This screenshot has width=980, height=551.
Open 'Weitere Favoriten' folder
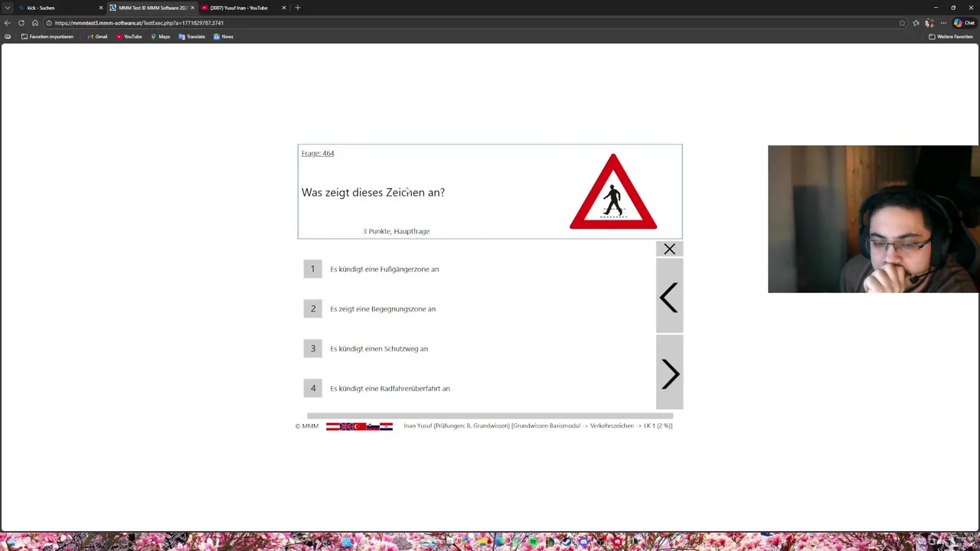coord(951,37)
